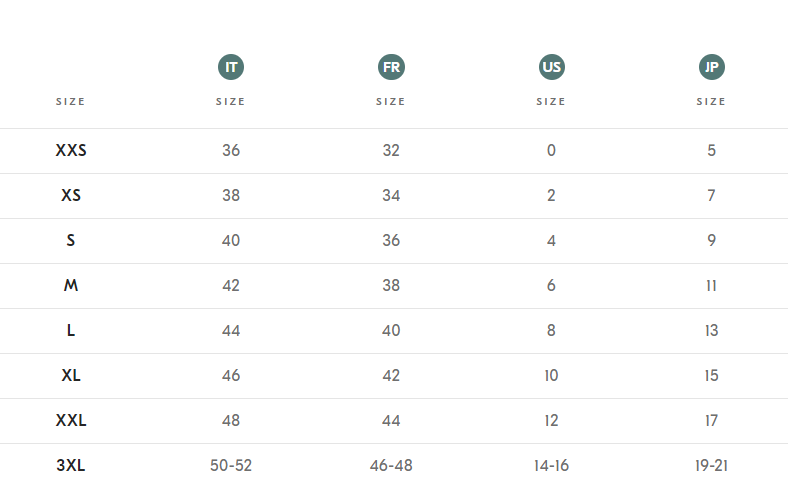Click the 3XL size row label
788x483 pixels.
click(71, 466)
